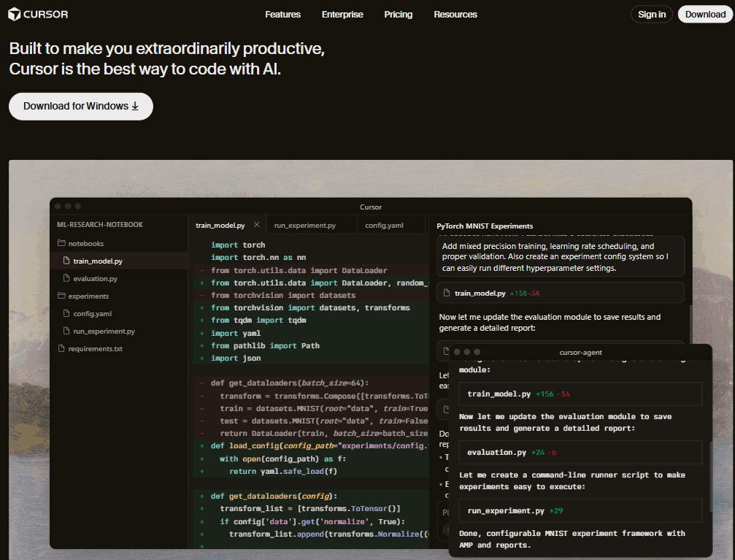Open the Resources menu
Screen dimensions: 735x560
[x=455, y=15]
